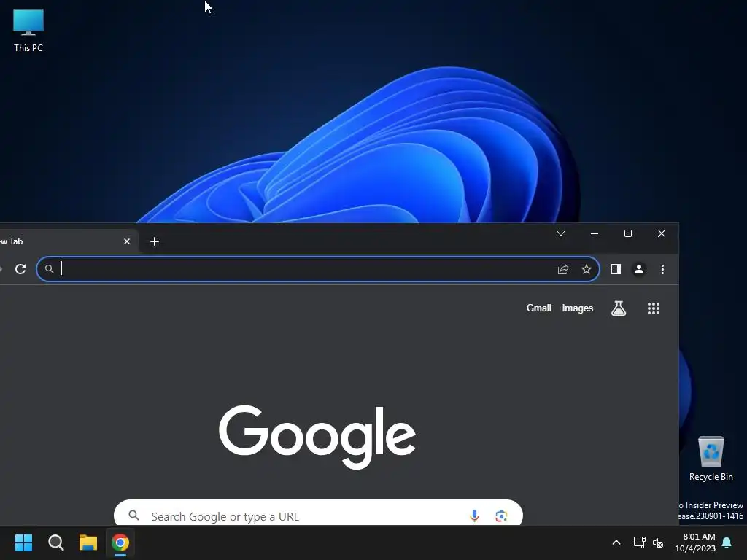Open notifications bell icon
This screenshot has height=560, width=747.
727,542
